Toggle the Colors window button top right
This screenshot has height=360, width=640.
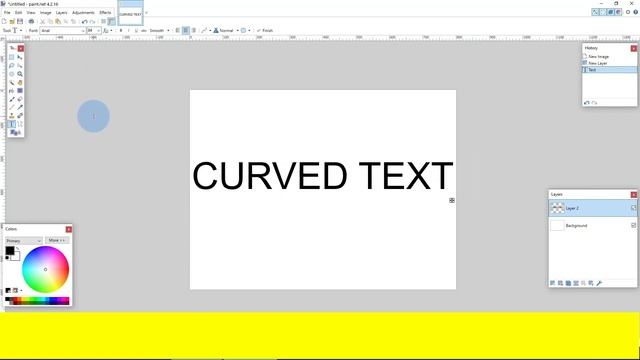[618, 12]
